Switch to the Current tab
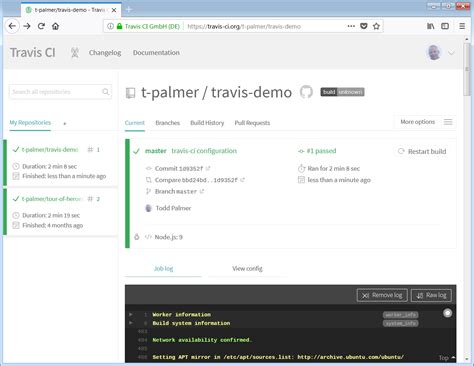The image size is (474, 366). pos(135,123)
